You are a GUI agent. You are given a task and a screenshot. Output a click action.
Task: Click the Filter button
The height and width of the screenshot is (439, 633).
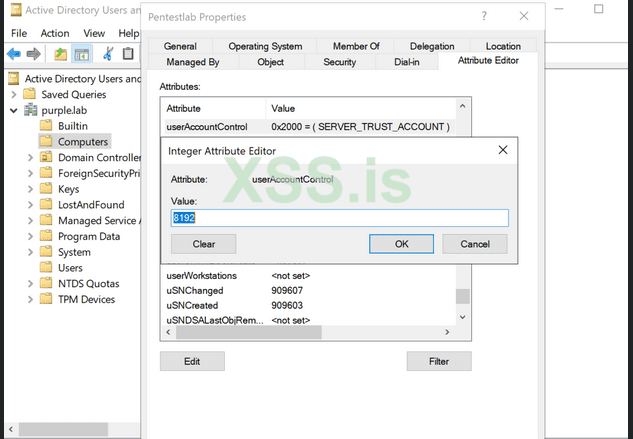(x=439, y=361)
